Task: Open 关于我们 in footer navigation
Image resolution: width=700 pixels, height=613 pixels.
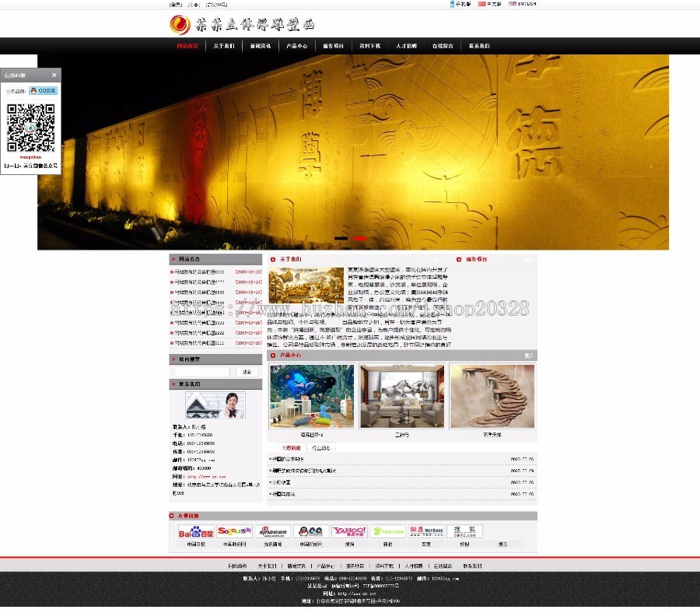Action: point(267,566)
